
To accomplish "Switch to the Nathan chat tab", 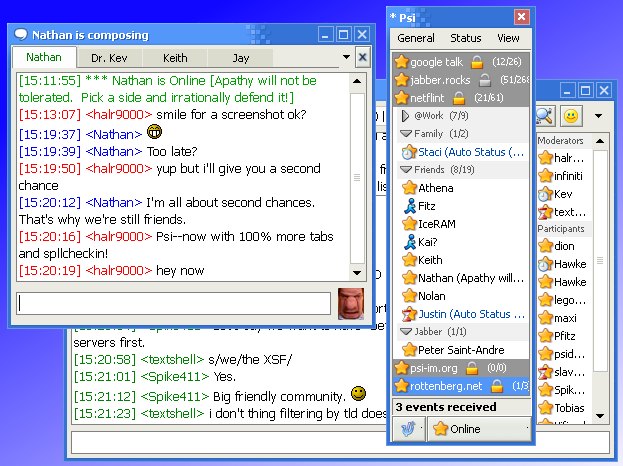I will [x=44, y=58].
